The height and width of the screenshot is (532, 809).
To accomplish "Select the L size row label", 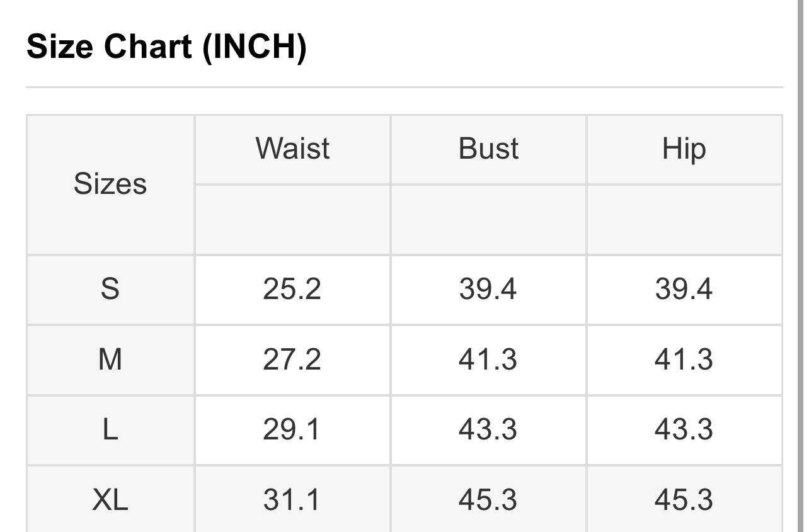I will 110,429.
